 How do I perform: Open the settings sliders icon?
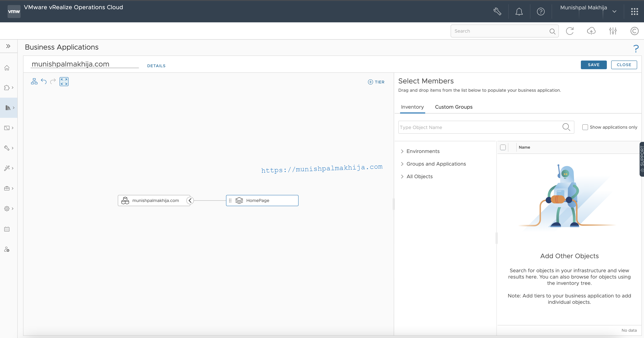[613, 31]
